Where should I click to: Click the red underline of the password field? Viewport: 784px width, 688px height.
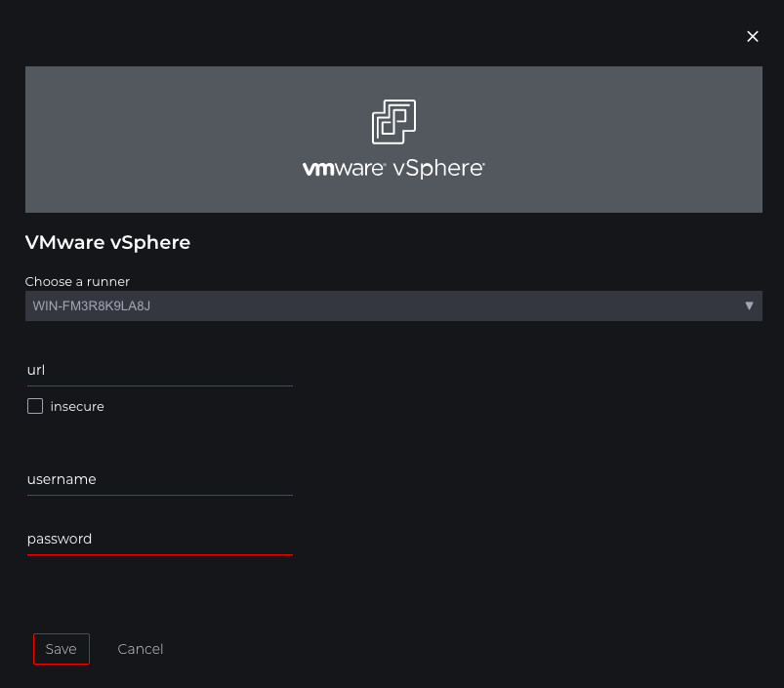click(x=159, y=553)
